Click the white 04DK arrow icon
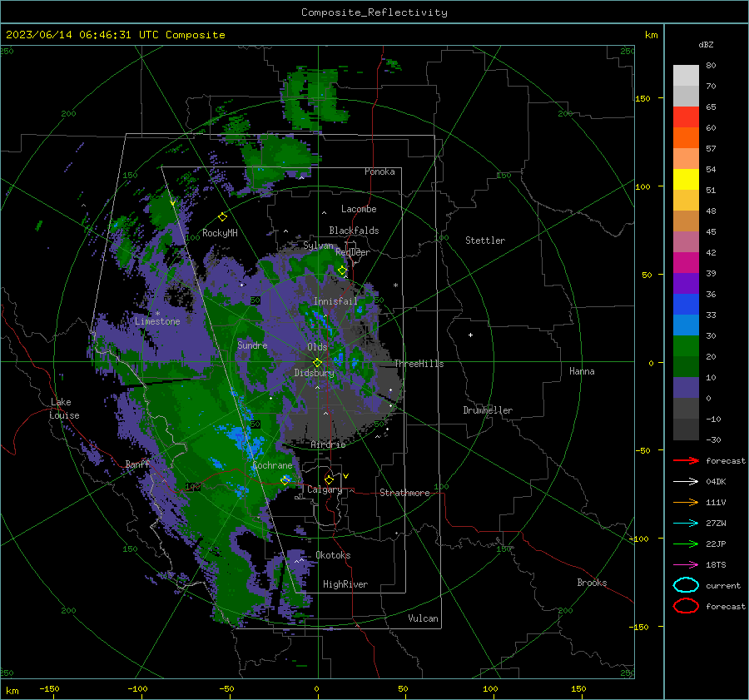749x700 pixels. click(686, 481)
